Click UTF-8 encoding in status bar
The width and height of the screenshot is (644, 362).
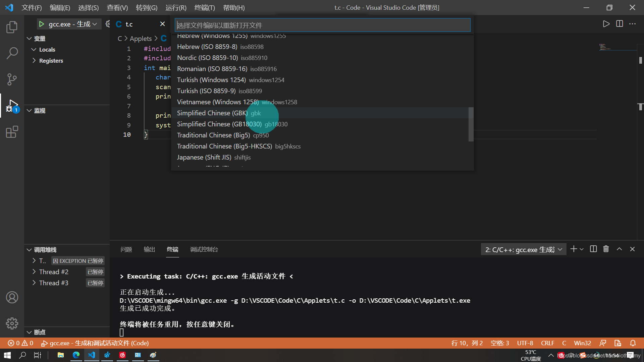[525, 343]
